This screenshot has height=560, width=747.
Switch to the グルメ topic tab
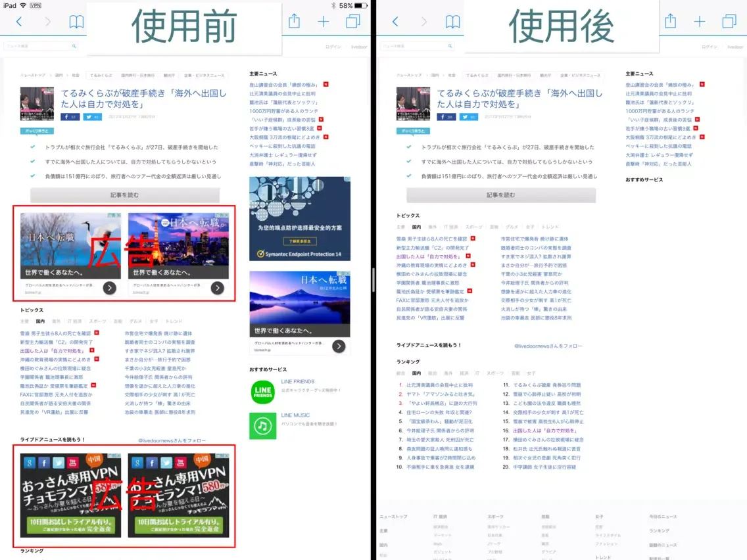point(135,321)
